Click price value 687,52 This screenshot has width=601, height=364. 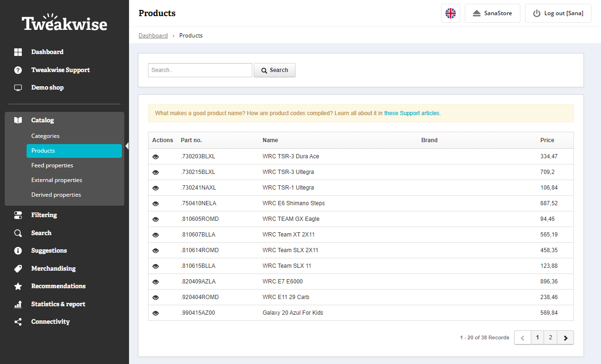pyautogui.click(x=549, y=203)
